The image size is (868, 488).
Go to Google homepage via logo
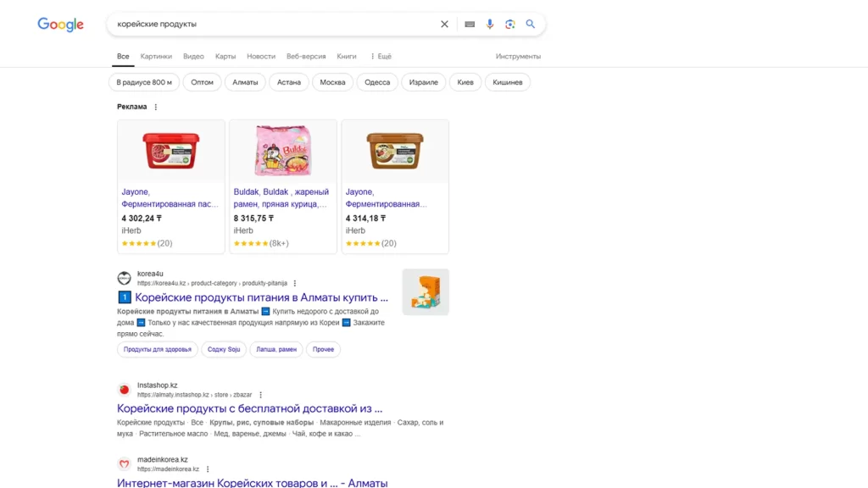60,25
